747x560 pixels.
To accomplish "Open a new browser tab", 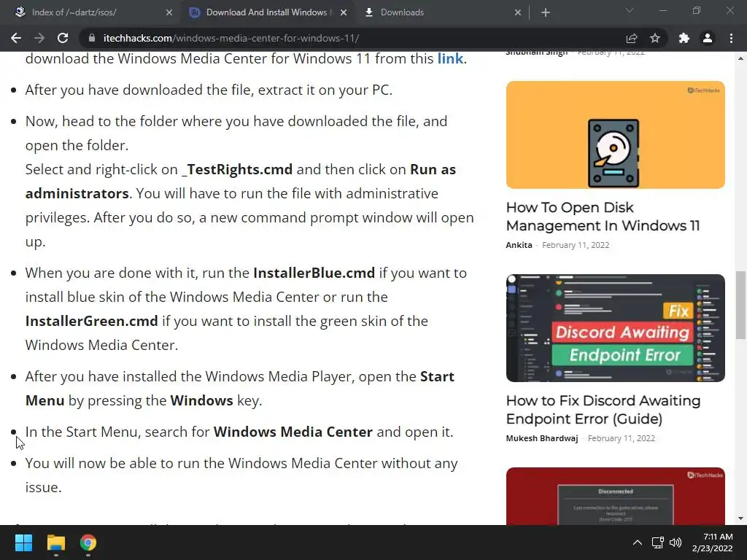I will pos(546,12).
